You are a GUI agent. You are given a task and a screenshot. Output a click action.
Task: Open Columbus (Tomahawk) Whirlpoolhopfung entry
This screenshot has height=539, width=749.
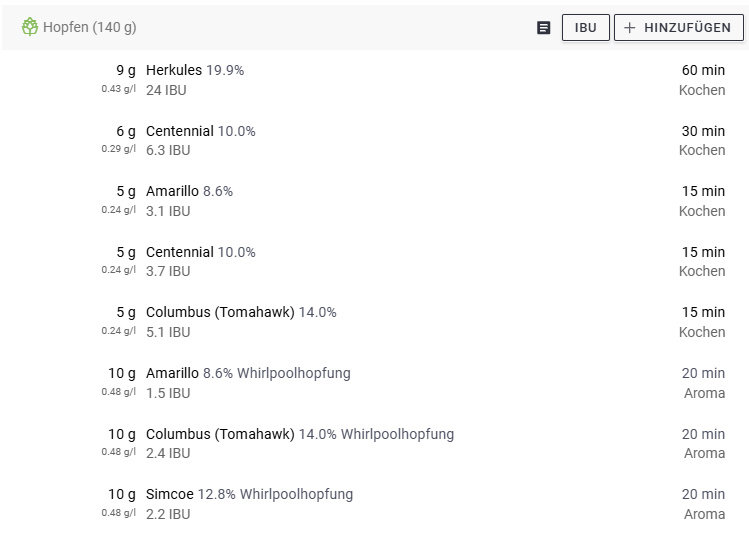pos(300,434)
